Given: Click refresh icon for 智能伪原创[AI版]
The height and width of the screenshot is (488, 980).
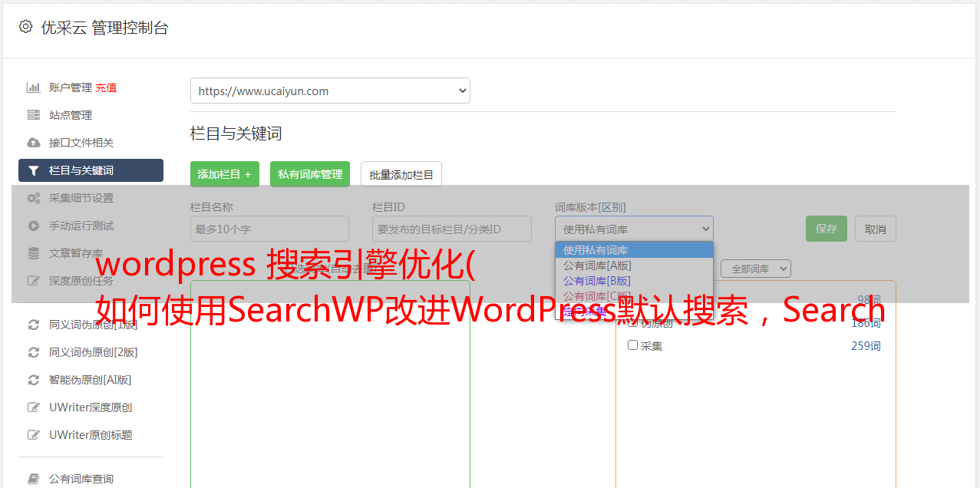Looking at the screenshot, I should (34, 380).
